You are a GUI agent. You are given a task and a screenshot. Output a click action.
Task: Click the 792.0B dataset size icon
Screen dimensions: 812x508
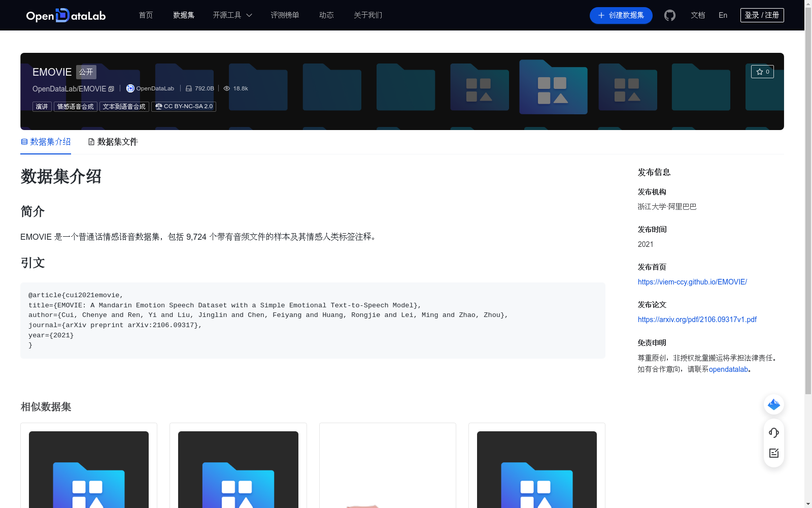click(189, 88)
